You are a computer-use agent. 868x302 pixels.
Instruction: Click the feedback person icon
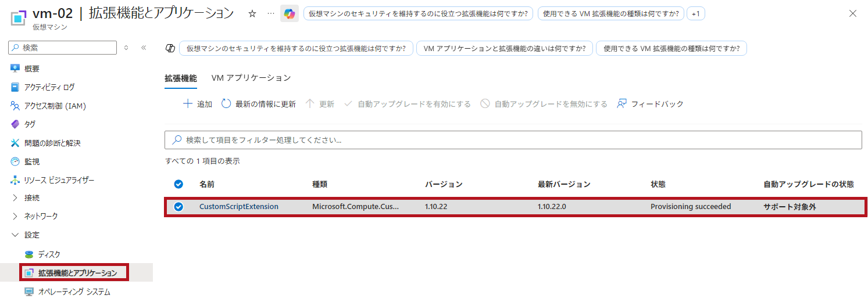pos(622,104)
